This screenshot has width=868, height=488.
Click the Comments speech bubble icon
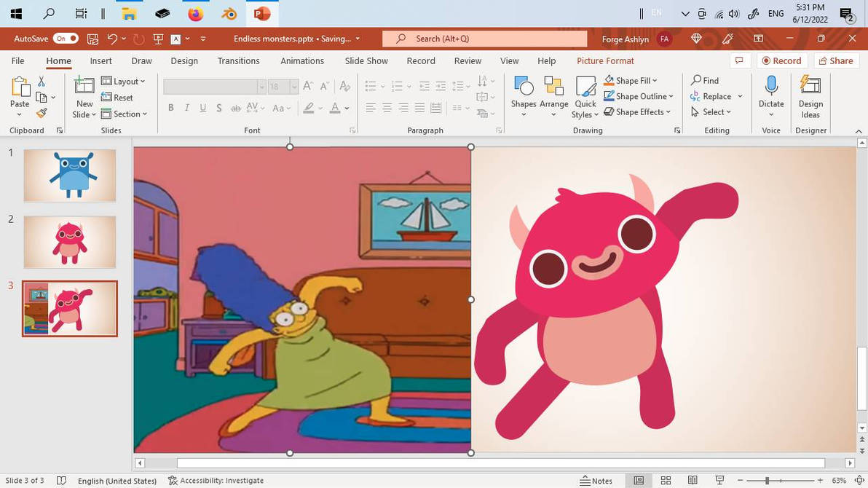click(x=739, y=60)
